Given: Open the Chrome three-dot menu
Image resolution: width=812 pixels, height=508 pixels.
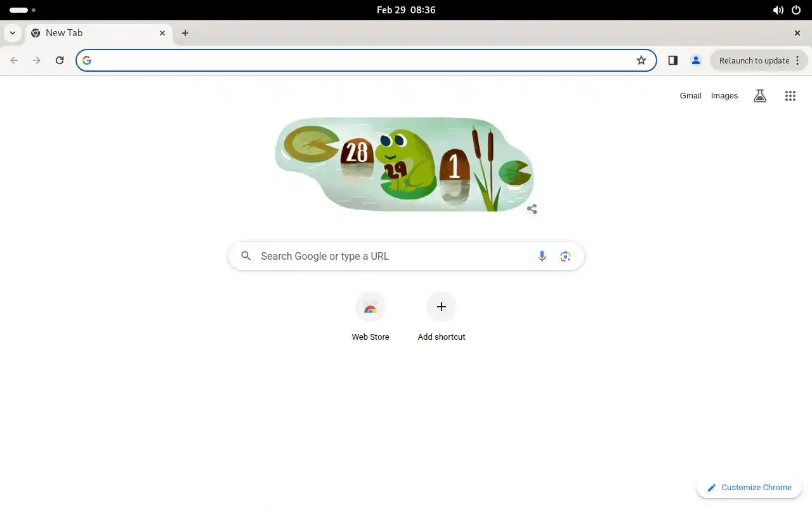Looking at the screenshot, I should pyautogui.click(x=797, y=60).
